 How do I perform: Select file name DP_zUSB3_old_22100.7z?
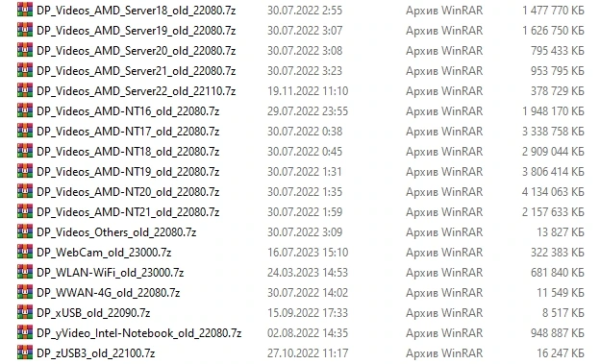96,353
